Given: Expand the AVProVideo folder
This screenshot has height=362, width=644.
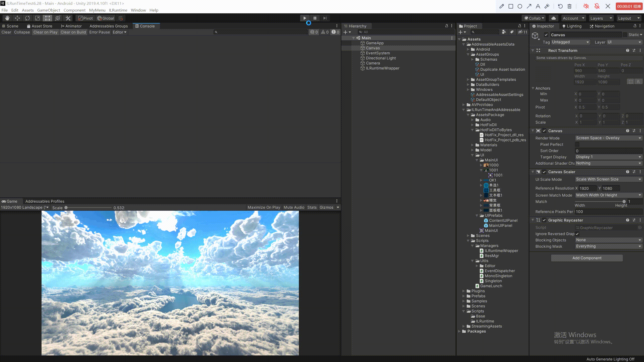Looking at the screenshot, I should [x=463, y=105].
